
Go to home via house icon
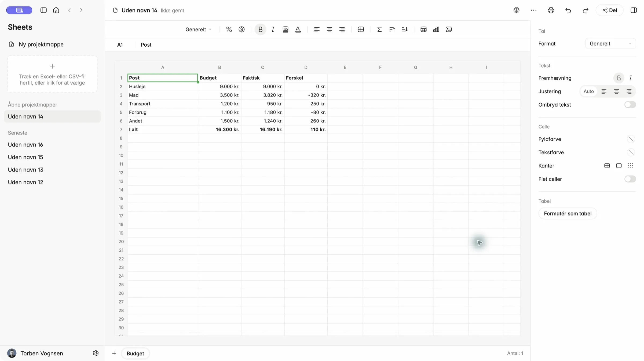pos(56,10)
